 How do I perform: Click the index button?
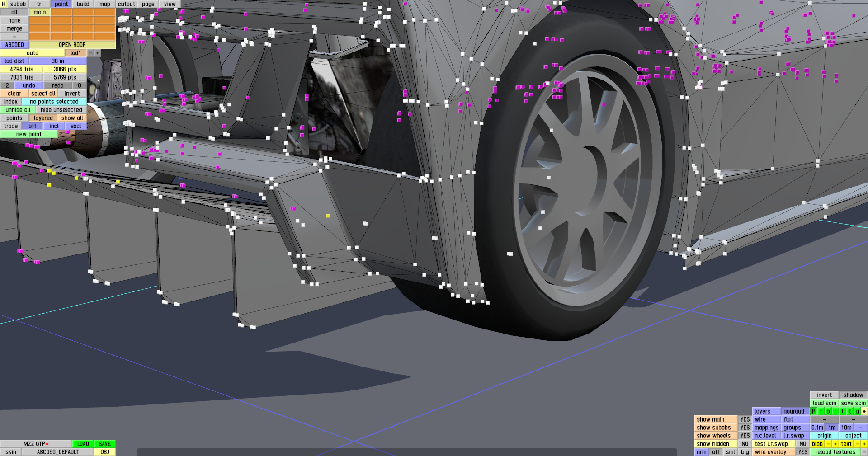11,102
